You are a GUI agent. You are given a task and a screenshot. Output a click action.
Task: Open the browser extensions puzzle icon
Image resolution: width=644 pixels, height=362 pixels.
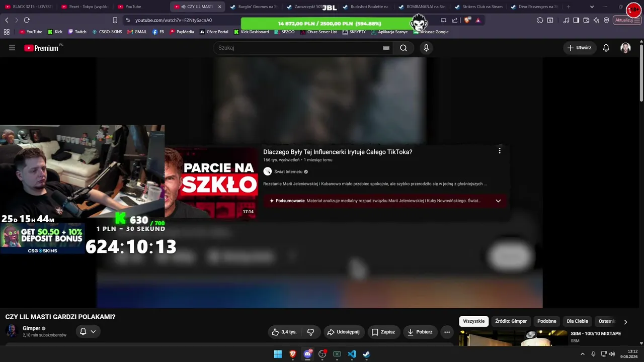click(540, 20)
